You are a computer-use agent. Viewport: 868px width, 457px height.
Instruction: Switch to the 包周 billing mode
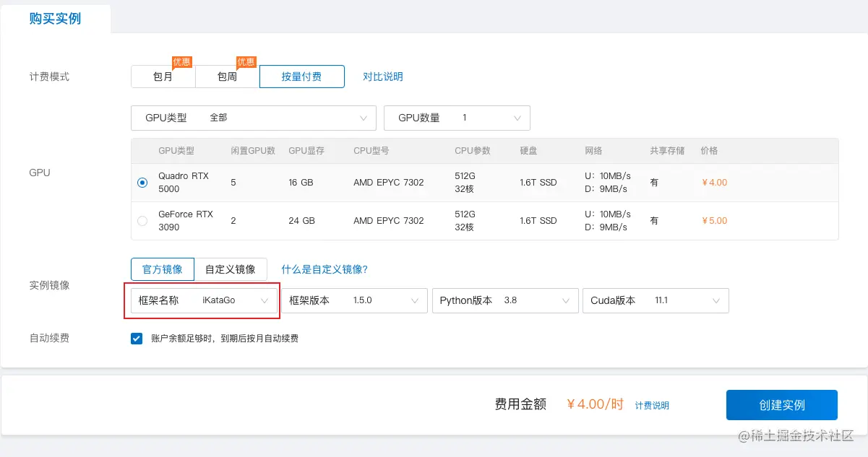[x=226, y=76]
